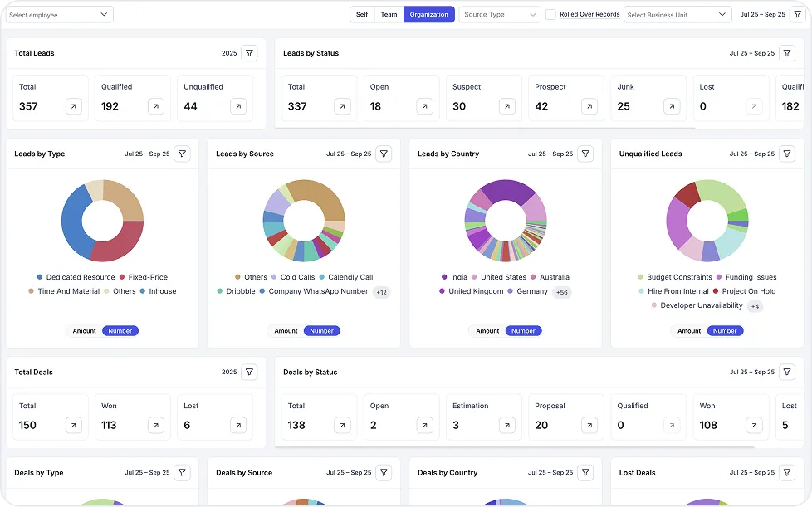Select Number toggle under Leads by Source

[x=321, y=330]
